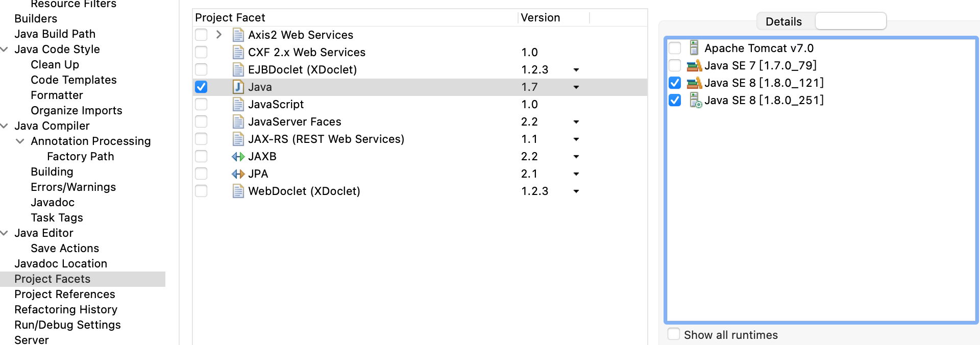Click the Java SE 8 1.8.0_251 runtime icon

click(695, 100)
